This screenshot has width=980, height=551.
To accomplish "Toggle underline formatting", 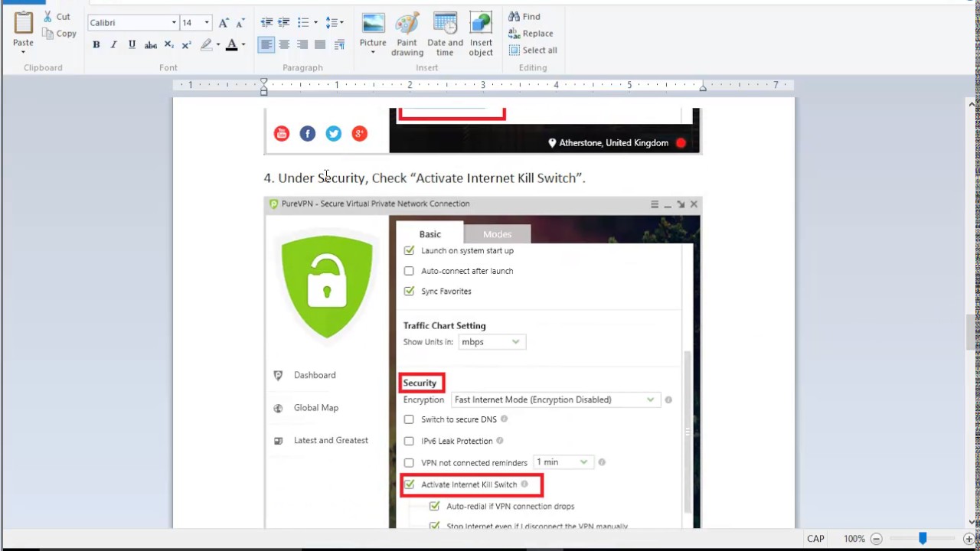I will [132, 45].
